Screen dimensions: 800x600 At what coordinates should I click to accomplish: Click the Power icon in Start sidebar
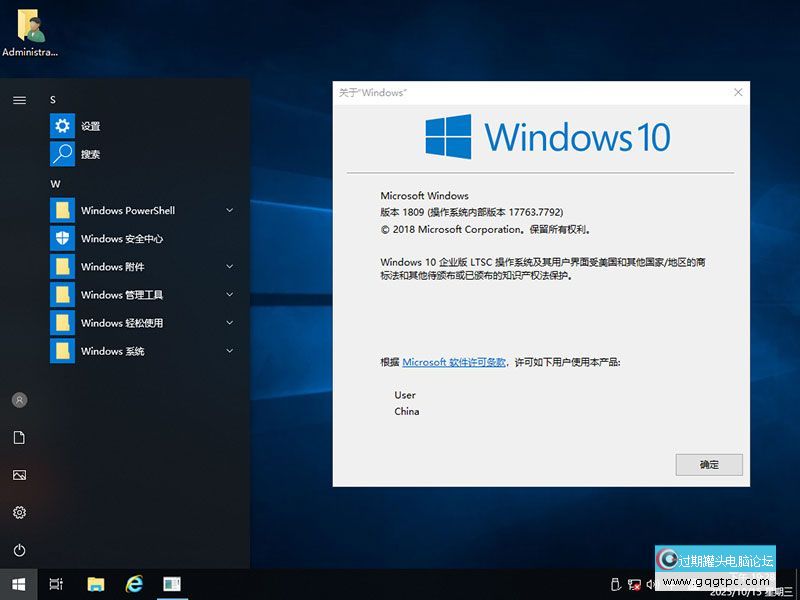[x=19, y=550]
